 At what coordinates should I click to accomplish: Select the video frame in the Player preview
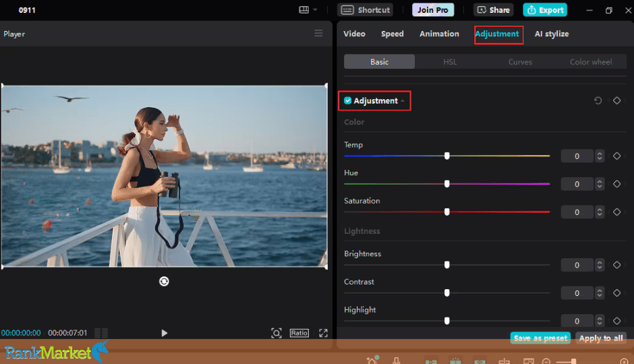pyautogui.click(x=164, y=176)
